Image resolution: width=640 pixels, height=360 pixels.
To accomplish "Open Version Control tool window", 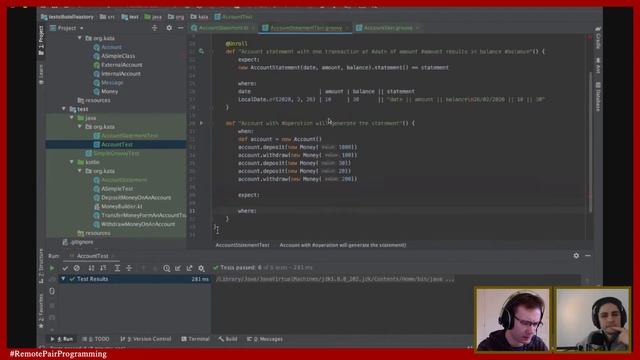I will (x=146, y=339).
